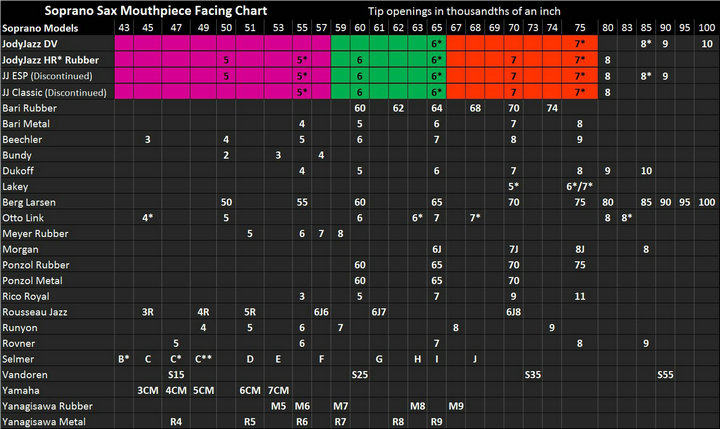This screenshot has width=720, height=429.
Task: Click the "Ponzol Rubber" row label
Action: click(x=36, y=265)
